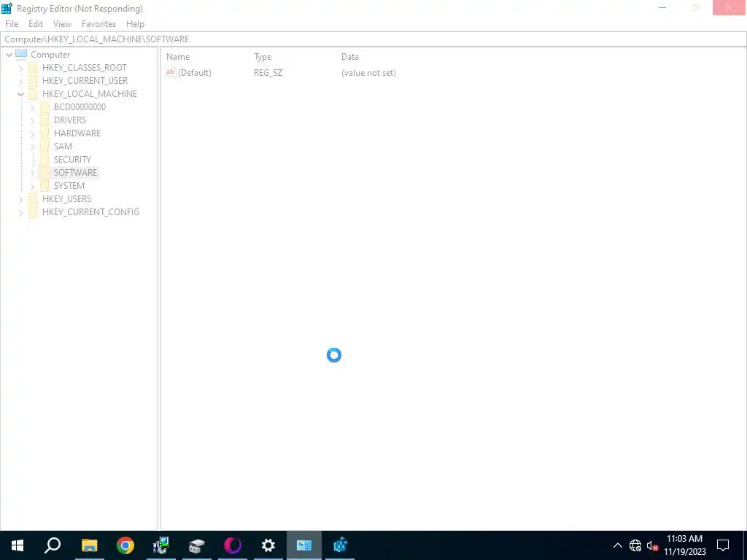
Task: Open the File menu
Action: [x=12, y=24]
